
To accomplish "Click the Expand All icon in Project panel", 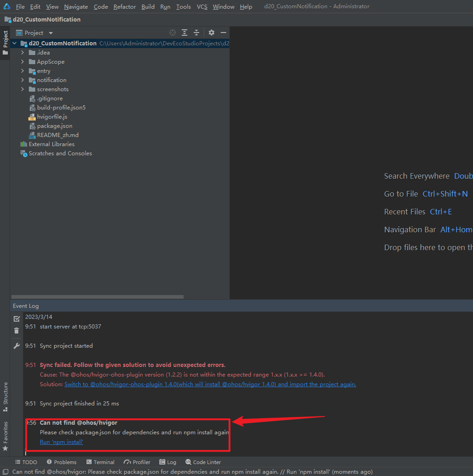I will pyautogui.click(x=185, y=33).
